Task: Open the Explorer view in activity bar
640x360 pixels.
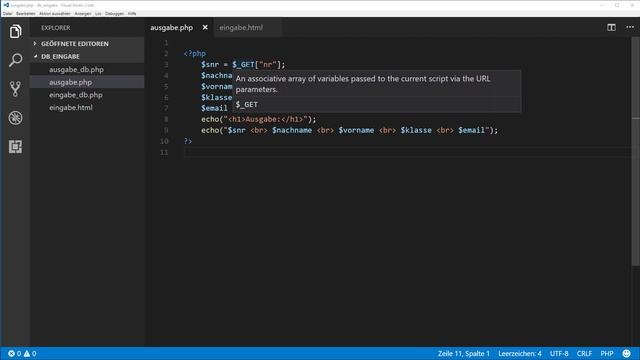Action: (15, 31)
